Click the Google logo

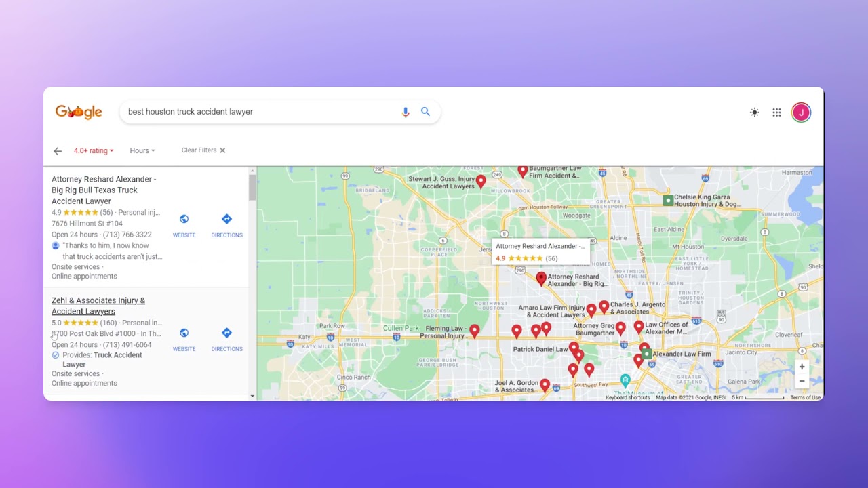[79, 112]
